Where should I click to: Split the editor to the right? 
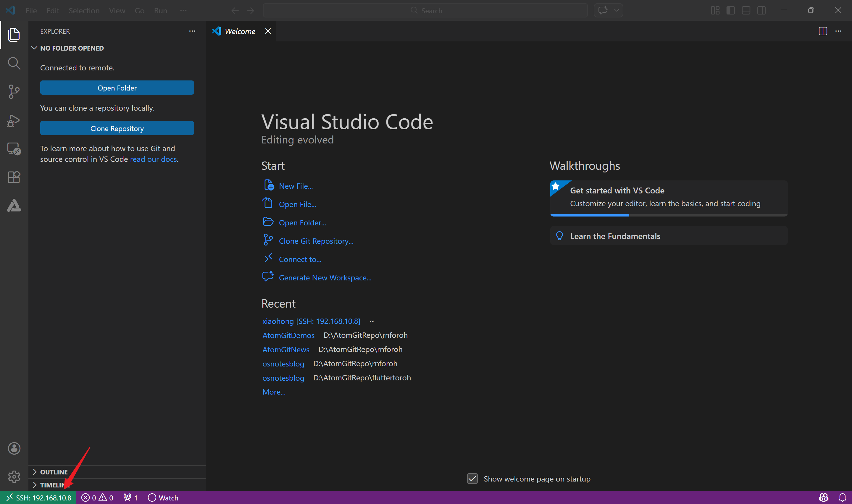tap(823, 31)
